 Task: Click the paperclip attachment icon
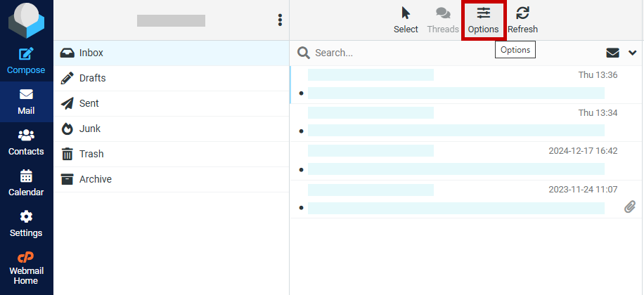tap(630, 207)
